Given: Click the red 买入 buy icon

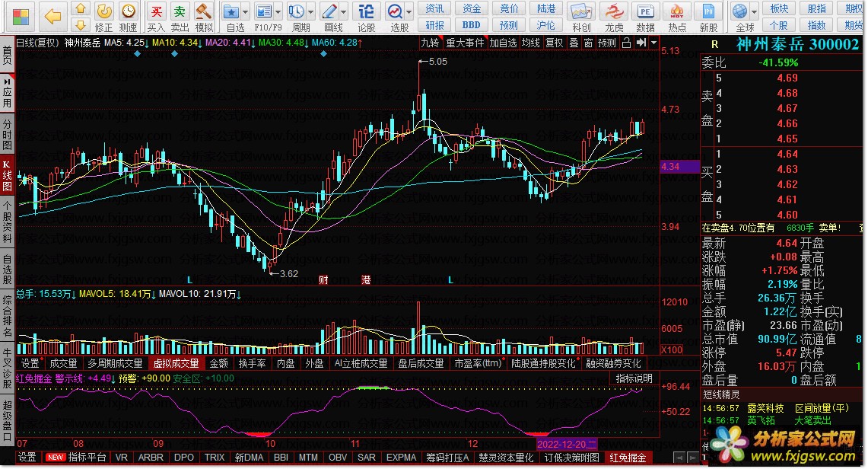Looking at the screenshot, I should (156, 11).
